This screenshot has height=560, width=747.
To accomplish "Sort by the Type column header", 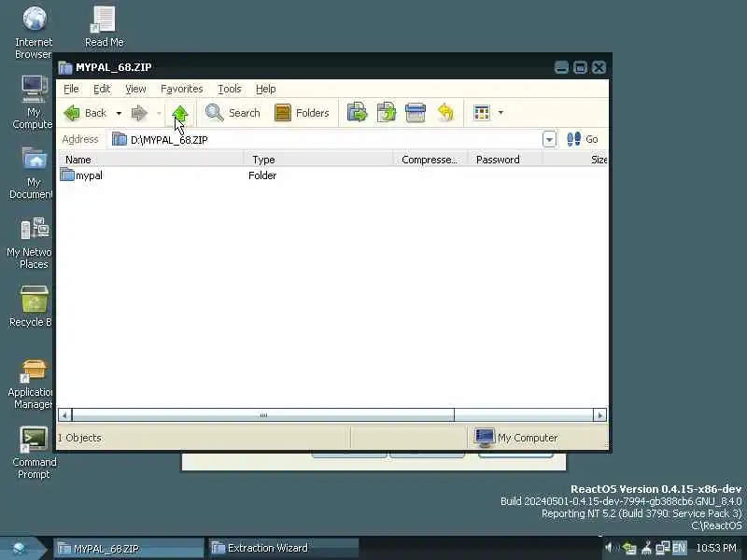I will click(x=318, y=160).
